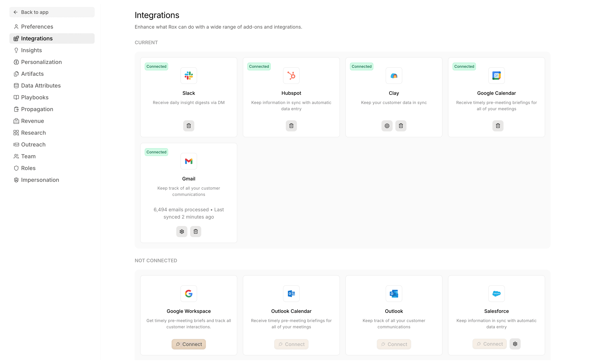590x364 pixels.
Task: Select the Roles sidebar entry
Action: click(x=28, y=168)
